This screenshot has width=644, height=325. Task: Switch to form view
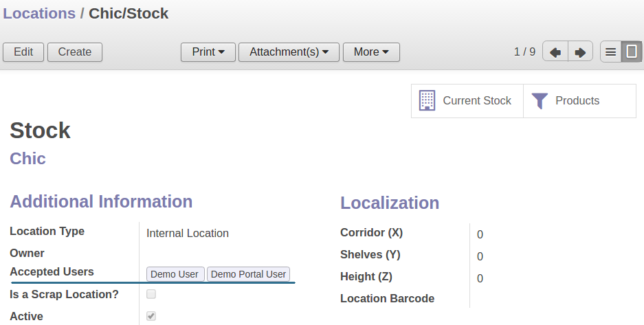pyautogui.click(x=632, y=52)
